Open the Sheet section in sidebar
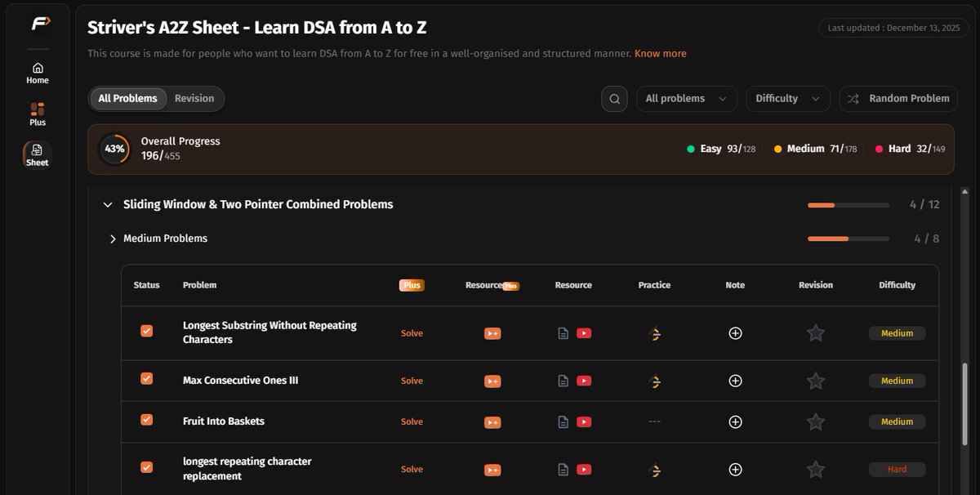 pyautogui.click(x=38, y=155)
